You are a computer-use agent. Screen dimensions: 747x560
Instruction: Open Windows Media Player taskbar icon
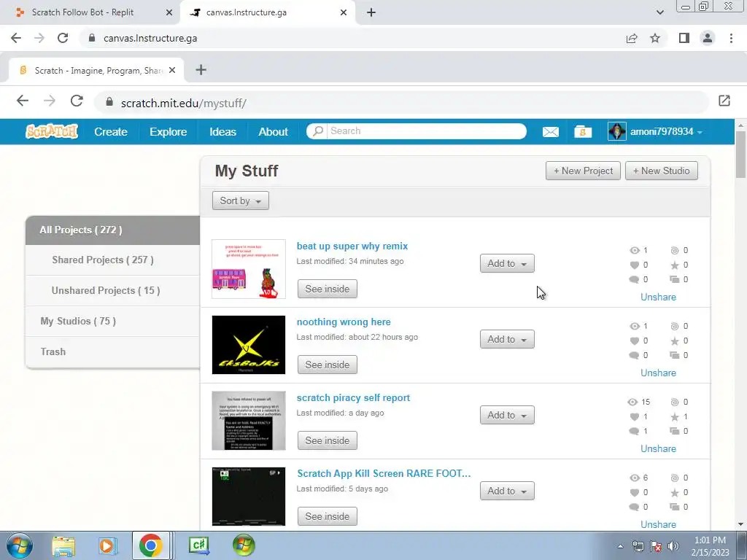[107, 546]
